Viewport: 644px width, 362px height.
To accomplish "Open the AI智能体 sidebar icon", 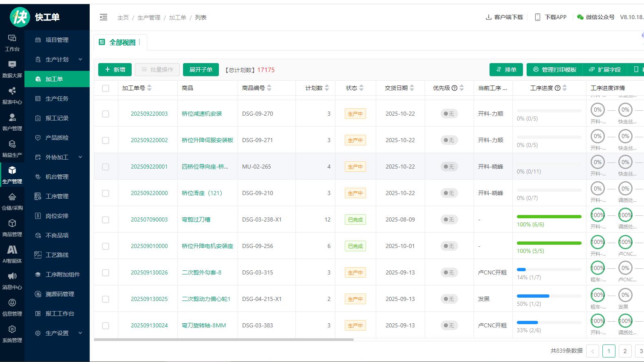I will tap(12, 250).
